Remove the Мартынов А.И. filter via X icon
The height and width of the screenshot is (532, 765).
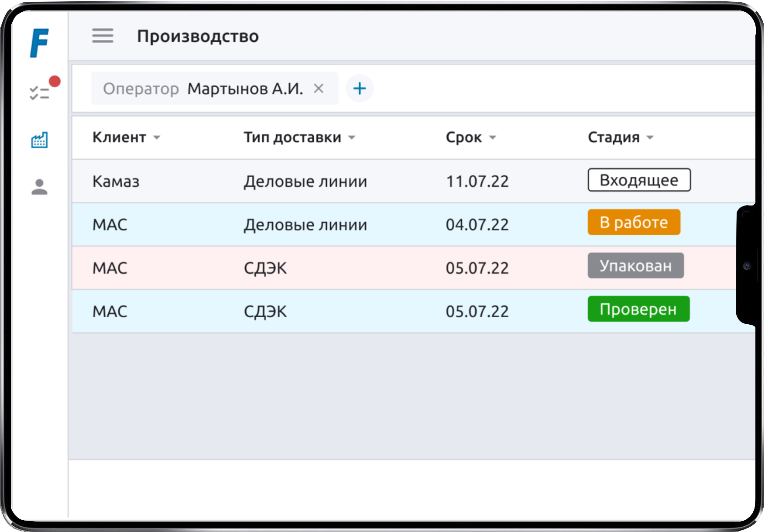pos(319,88)
